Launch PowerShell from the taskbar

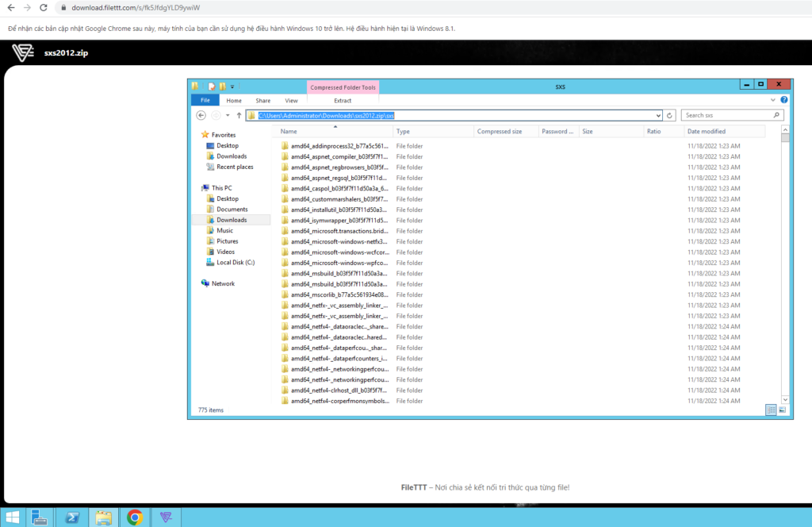[72, 517]
